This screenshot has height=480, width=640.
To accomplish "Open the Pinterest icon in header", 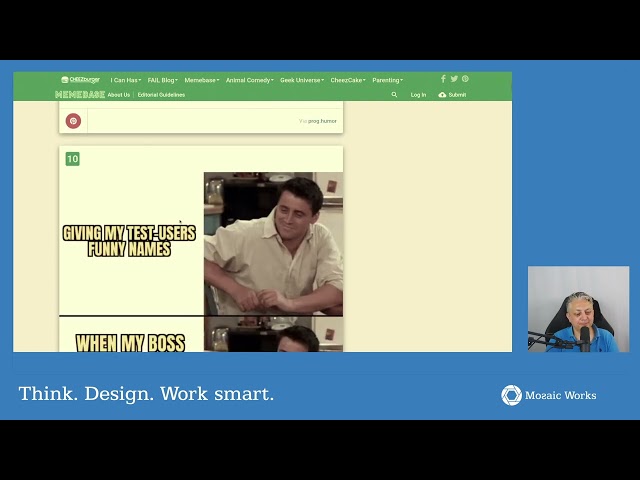I will click(x=465, y=79).
